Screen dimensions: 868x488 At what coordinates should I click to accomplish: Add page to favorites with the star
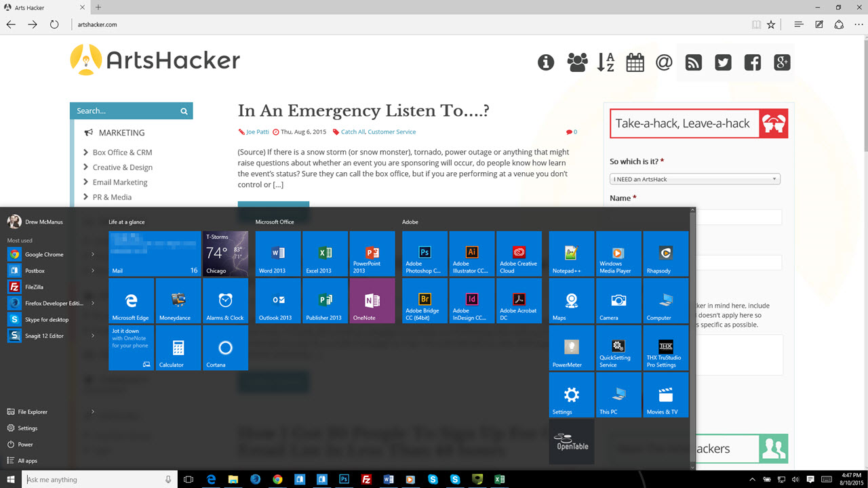pos(771,24)
